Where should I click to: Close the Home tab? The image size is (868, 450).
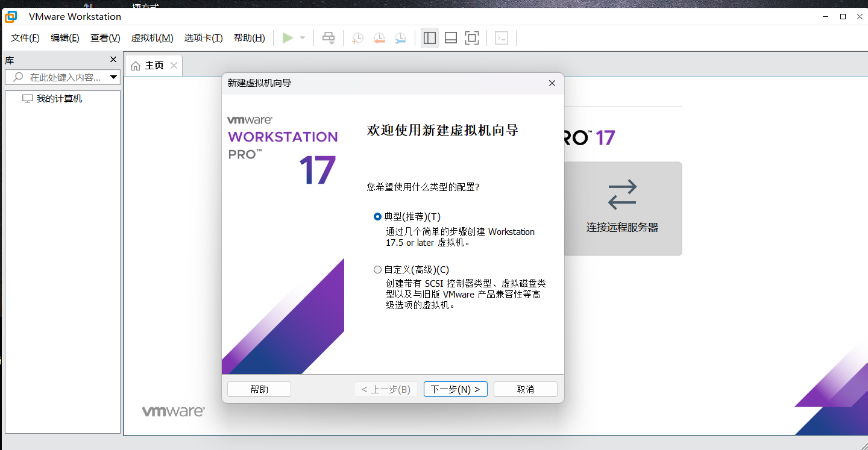pos(174,65)
